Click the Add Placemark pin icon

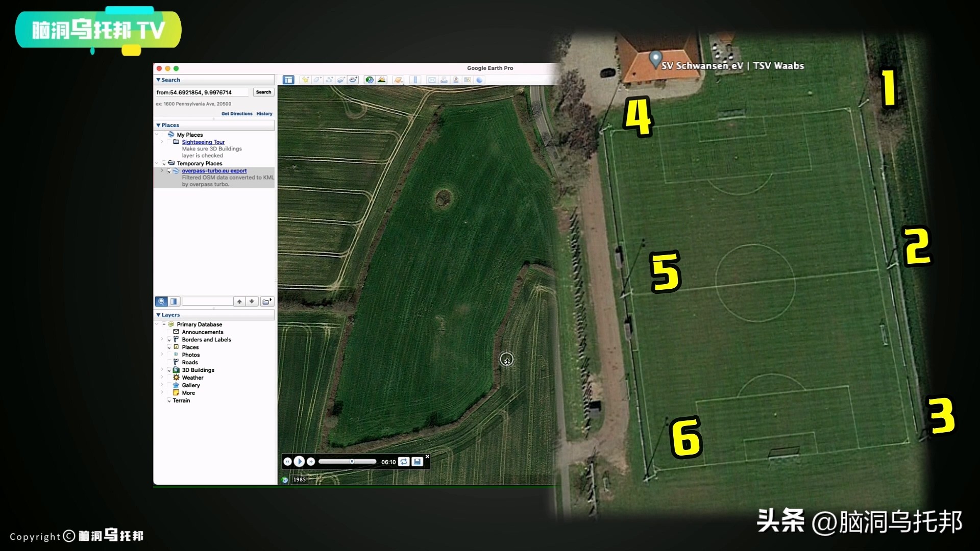[x=305, y=80]
